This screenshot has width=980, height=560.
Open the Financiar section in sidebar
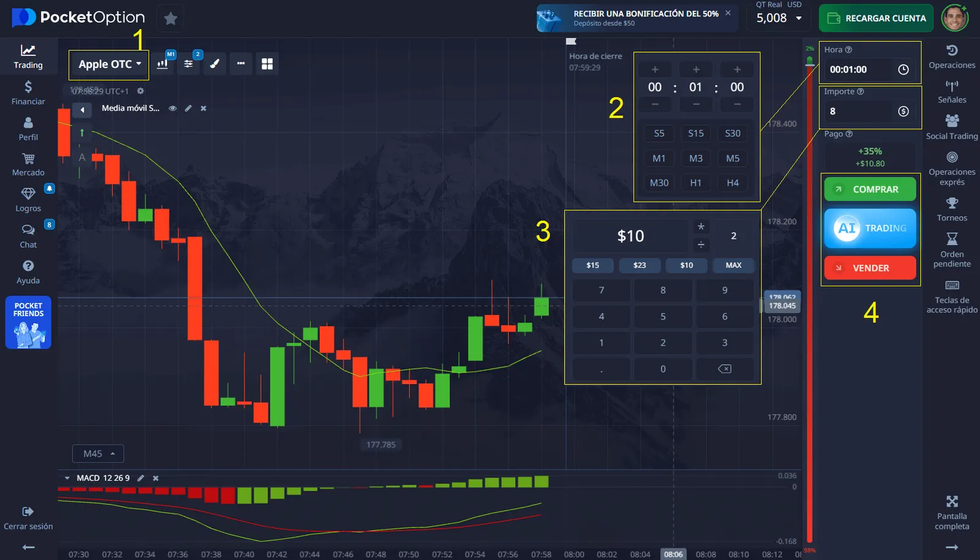coord(28,93)
